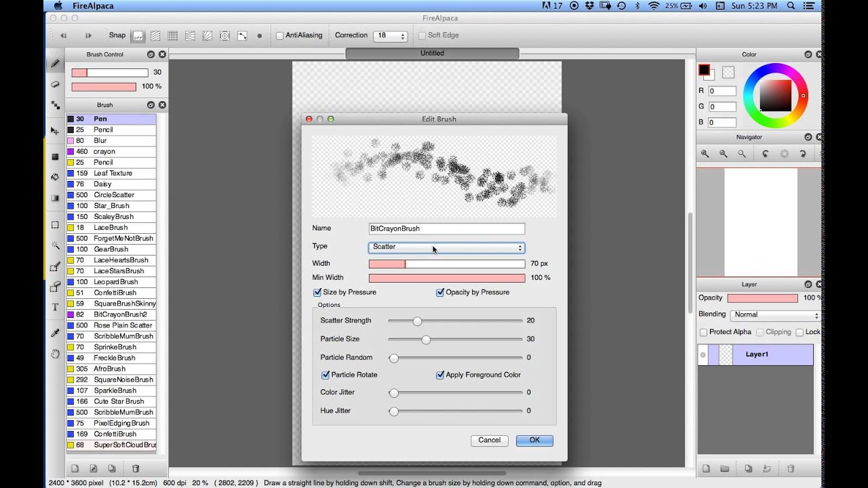Viewport: 868px width, 488px height.
Task: Open the Apple menu
Action: [57, 6]
